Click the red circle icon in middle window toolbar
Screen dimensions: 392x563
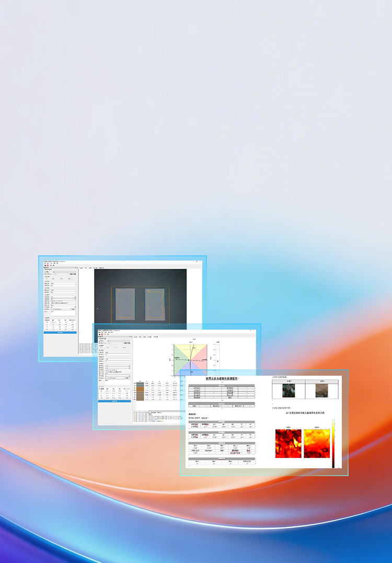click(x=102, y=335)
